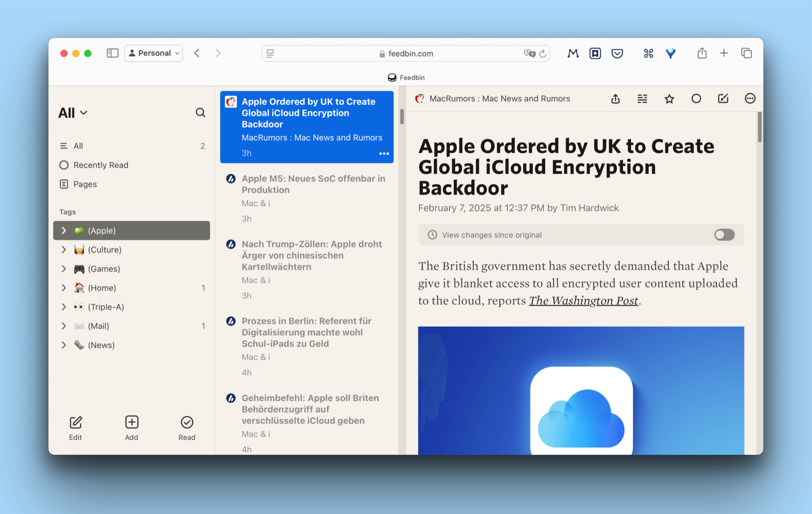This screenshot has width=812, height=514.
Task: Expand the (Culture) tag chevron
Action: point(64,250)
